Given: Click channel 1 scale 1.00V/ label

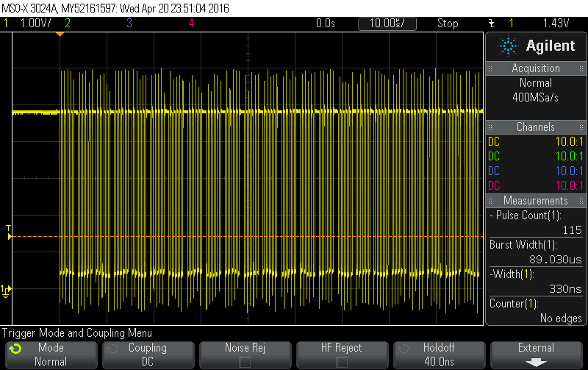Looking at the screenshot, I should coord(34,24).
